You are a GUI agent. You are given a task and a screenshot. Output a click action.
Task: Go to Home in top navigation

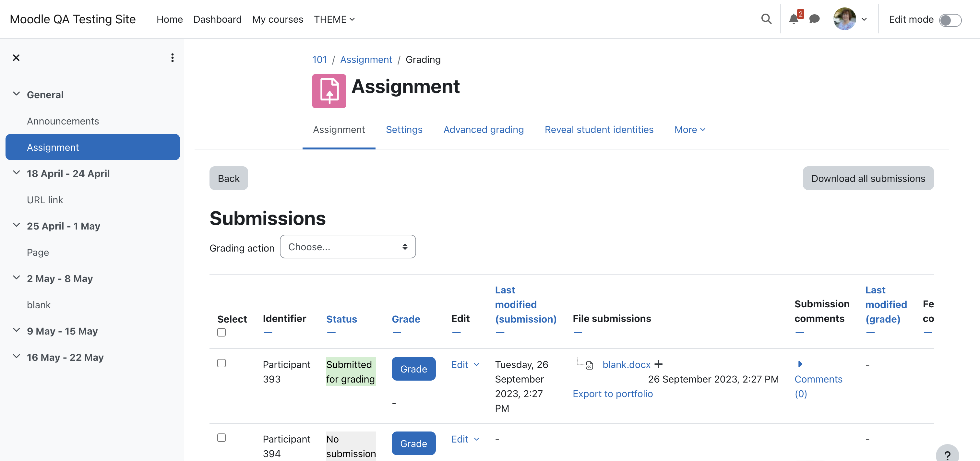170,19
